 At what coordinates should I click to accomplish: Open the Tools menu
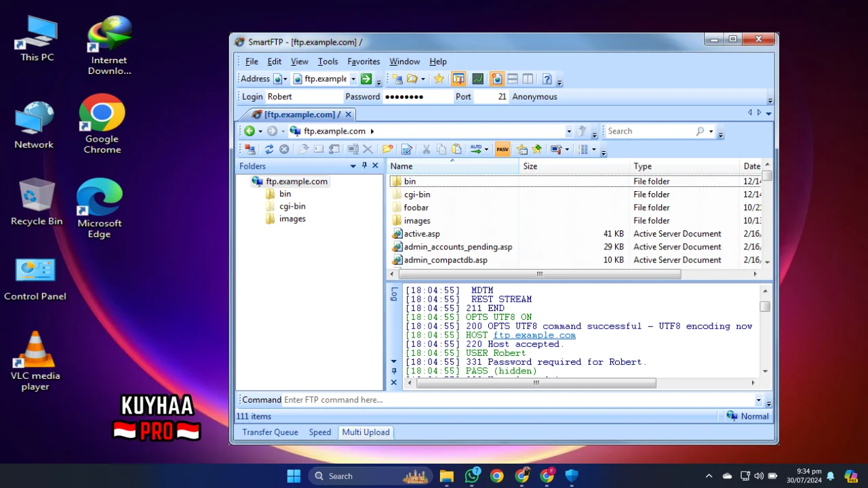[x=328, y=61]
